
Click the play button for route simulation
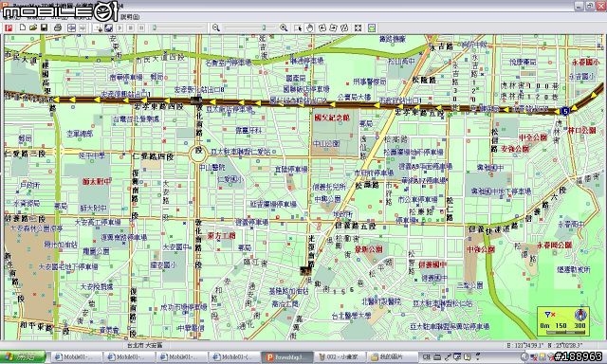coord(120,27)
